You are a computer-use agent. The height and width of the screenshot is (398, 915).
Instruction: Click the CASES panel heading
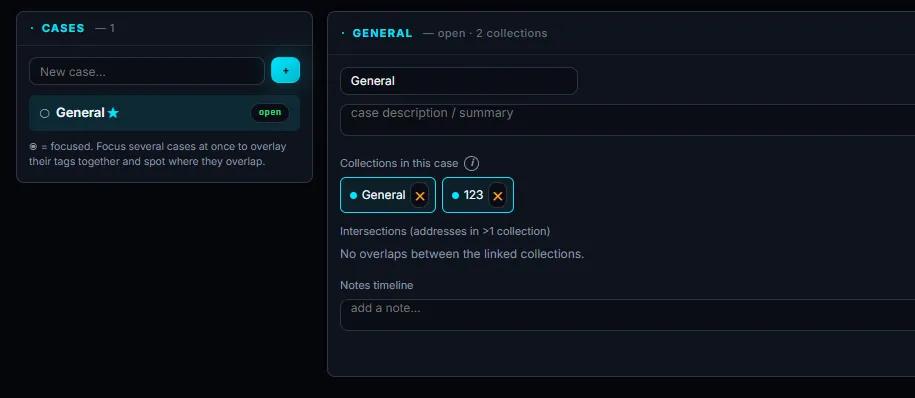tap(63, 28)
